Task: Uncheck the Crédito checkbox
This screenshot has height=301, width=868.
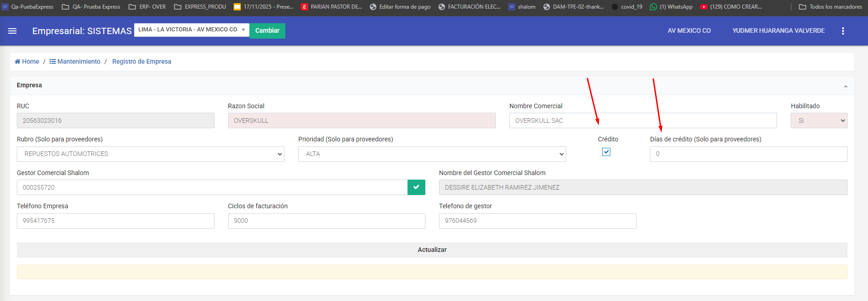Action: tap(606, 152)
